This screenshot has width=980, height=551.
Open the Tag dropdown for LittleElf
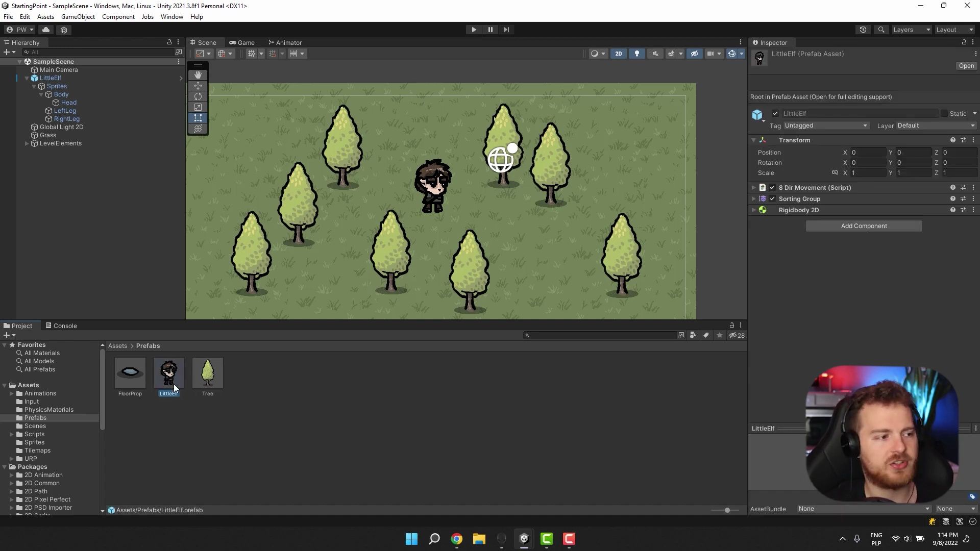[x=824, y=125]
